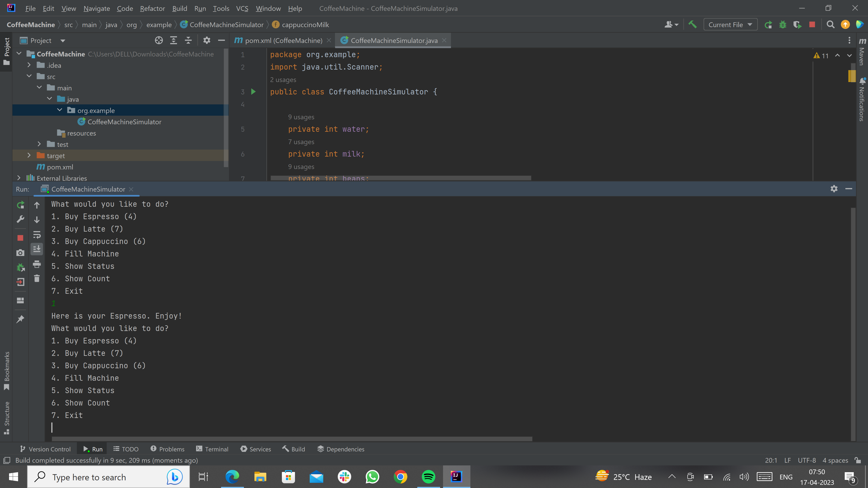Open Search Everywhere magnifier icon
The height and width of the screenshot is (488, 868).
pyautogui.click(x=831, y=24)
